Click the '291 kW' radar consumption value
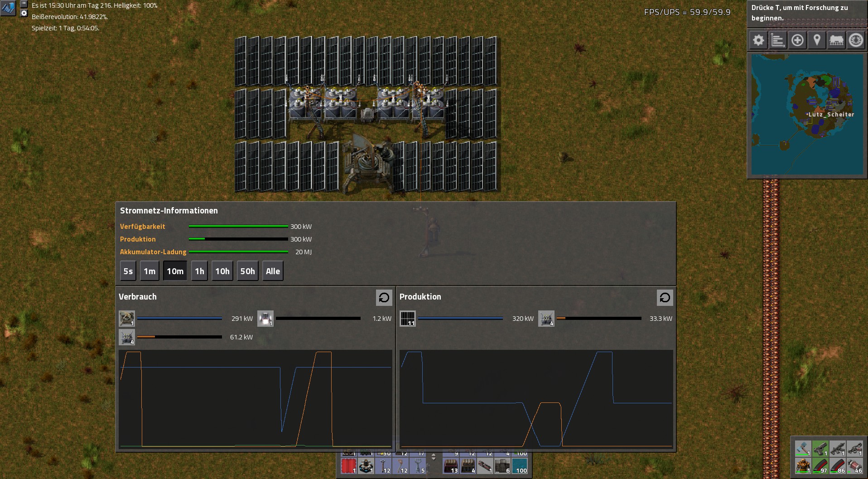The width and height of the screenshot is (868, 479). pyautogui.click(x=242, y=319)
